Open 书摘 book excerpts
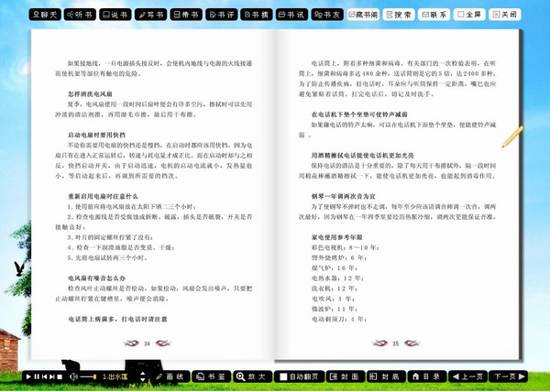The height and width of the screenshot is (392, 550). [257, 15]
